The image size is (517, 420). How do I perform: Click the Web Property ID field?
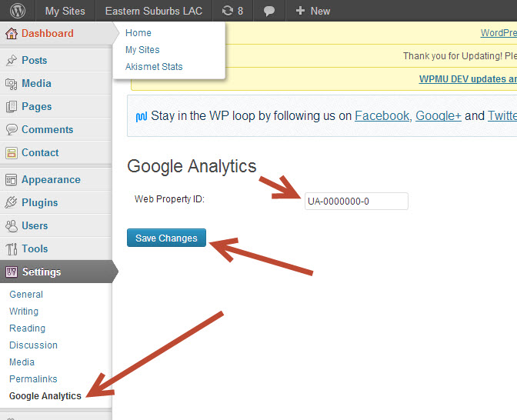[x=356, y=201]
